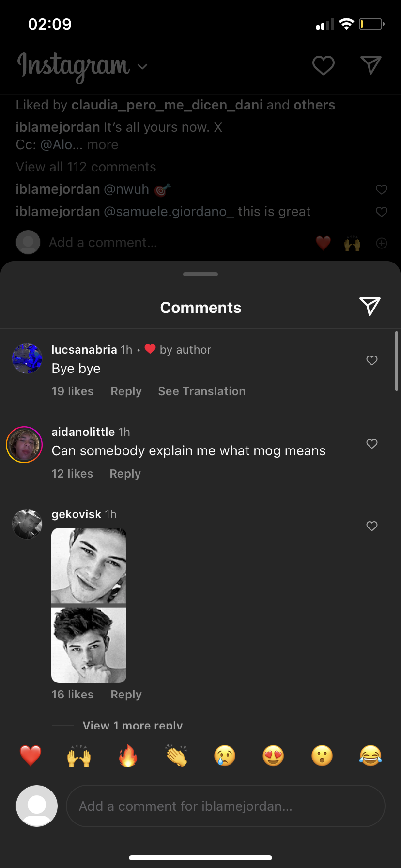Image resolution: width=401 pixels, height=868 pixels.
Task: Insert clapping hands emoji quick reaction
Action: 176,756
